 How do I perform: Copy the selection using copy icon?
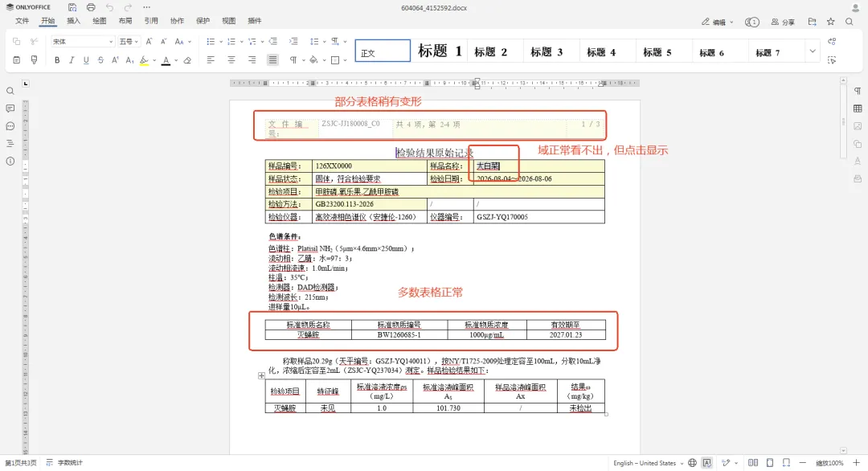17,42
